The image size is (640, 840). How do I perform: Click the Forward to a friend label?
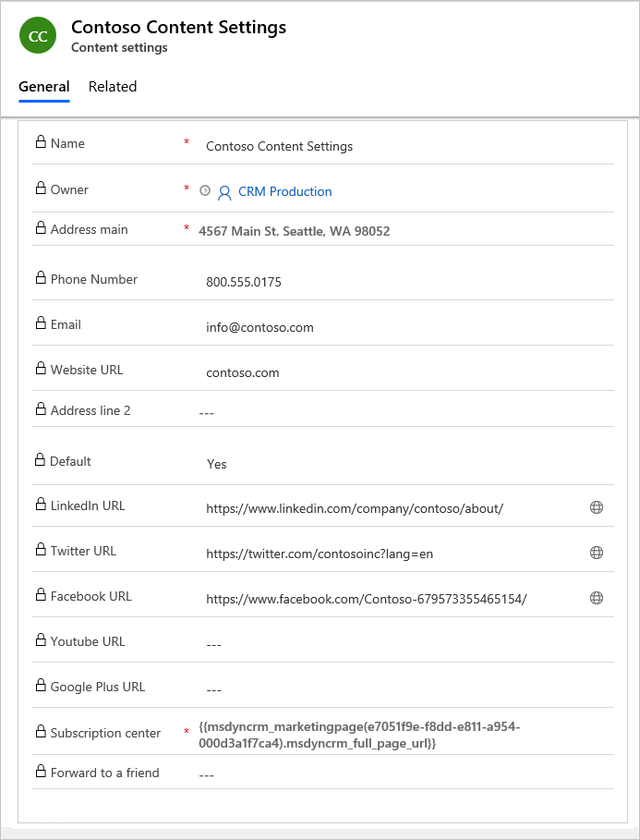point(105,773)
